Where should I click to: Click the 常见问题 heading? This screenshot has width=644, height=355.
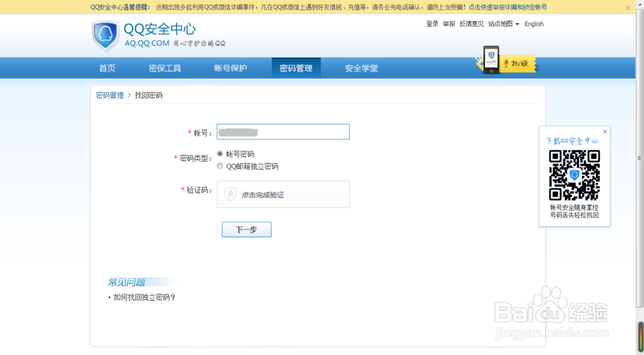pos(126,282)
